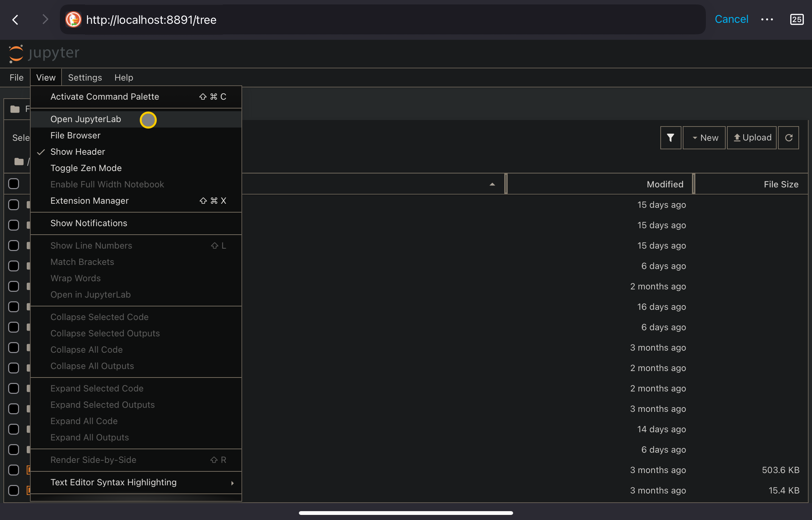The image size is (812, 520).
Task: Sort by the File Size column header
Action: pyautogui.click(x=751, y=184)
